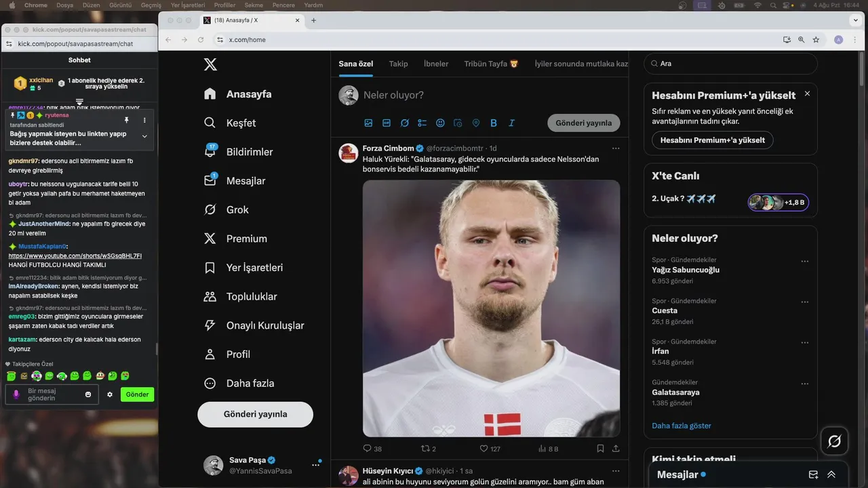Add image media to the post composer
The height and width of the screenshot is (488, 868).
[368, 123]
